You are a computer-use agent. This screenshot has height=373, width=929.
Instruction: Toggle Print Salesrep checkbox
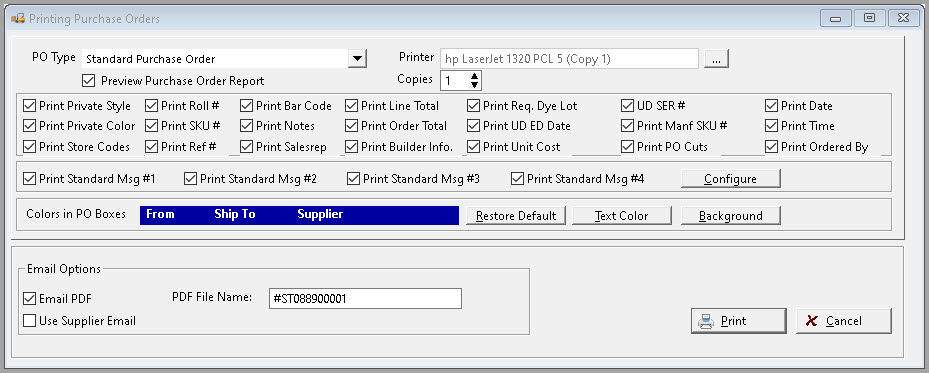(x=246, y=147)
